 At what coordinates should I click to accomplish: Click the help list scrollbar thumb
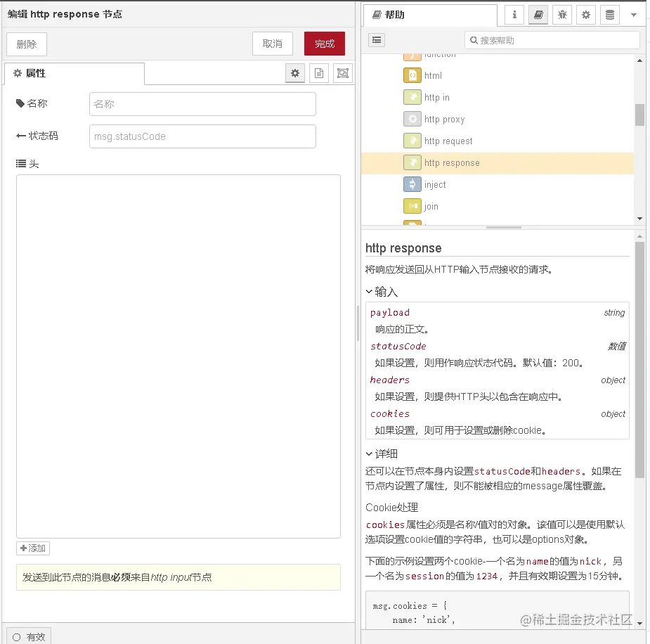[x=639, y=115]
